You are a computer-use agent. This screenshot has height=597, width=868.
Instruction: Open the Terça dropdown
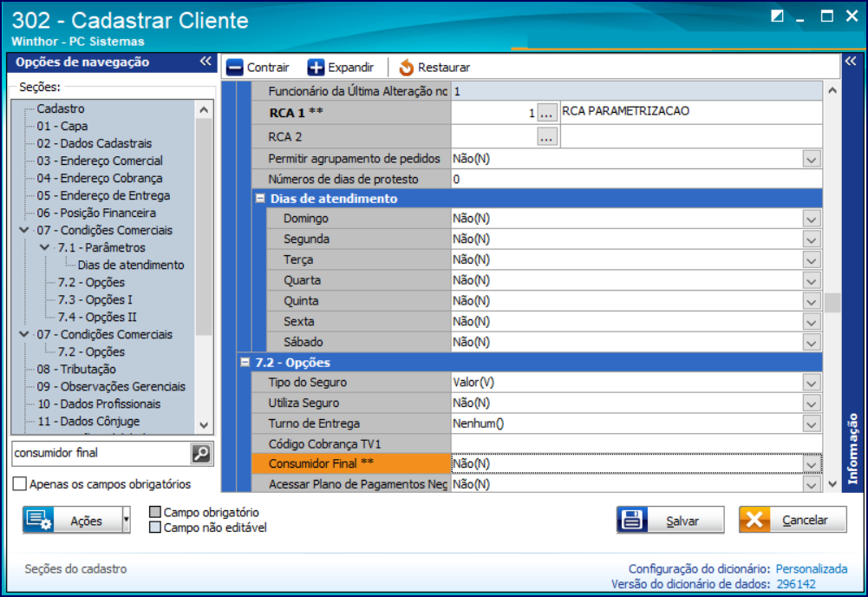[x=812, y=260]
